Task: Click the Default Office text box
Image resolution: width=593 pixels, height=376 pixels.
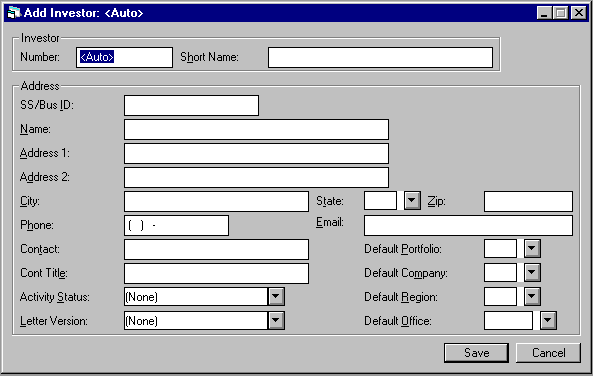Action: point(508,320)
